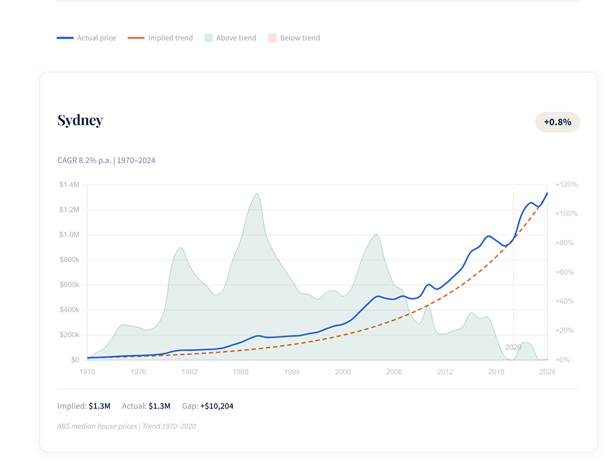Click the +120% right axis label
This screenshot has height=471, width=613.
[x=567, y=185]
